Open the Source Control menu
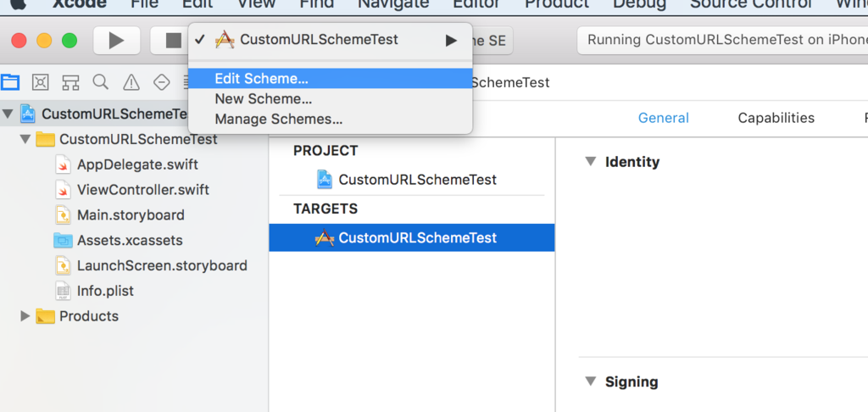This screenshot has width=868, height=412. tap(751, 4)
